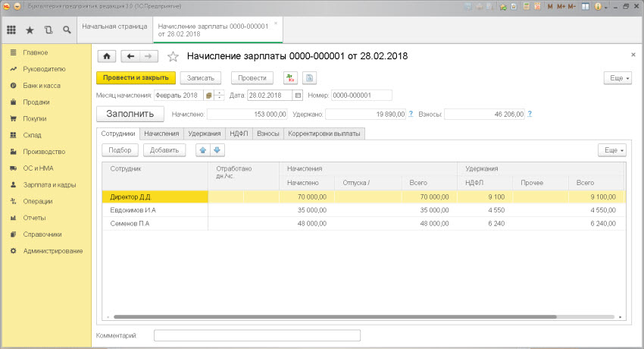Add document to favorites with star
The image size is (644, 349).
click(173, 56)
